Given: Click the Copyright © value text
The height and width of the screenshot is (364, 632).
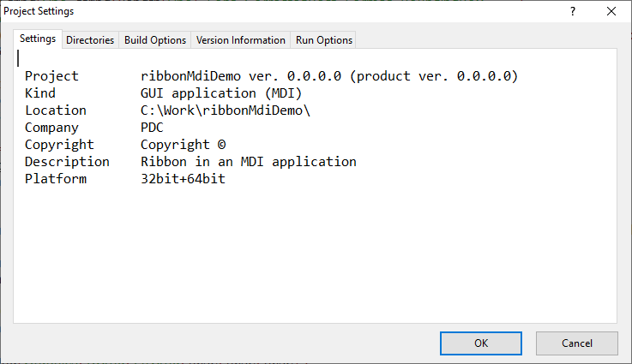Looking at the screenshot, I should 183,145.
